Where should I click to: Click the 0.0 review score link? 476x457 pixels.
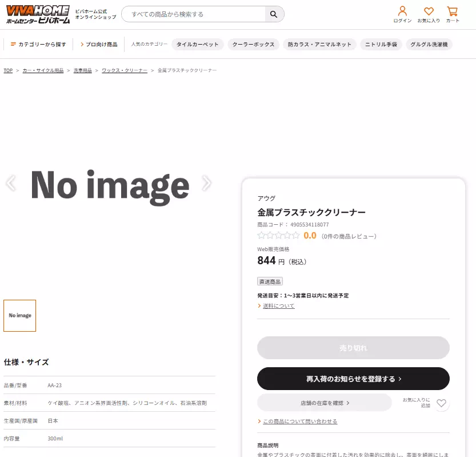310,235
